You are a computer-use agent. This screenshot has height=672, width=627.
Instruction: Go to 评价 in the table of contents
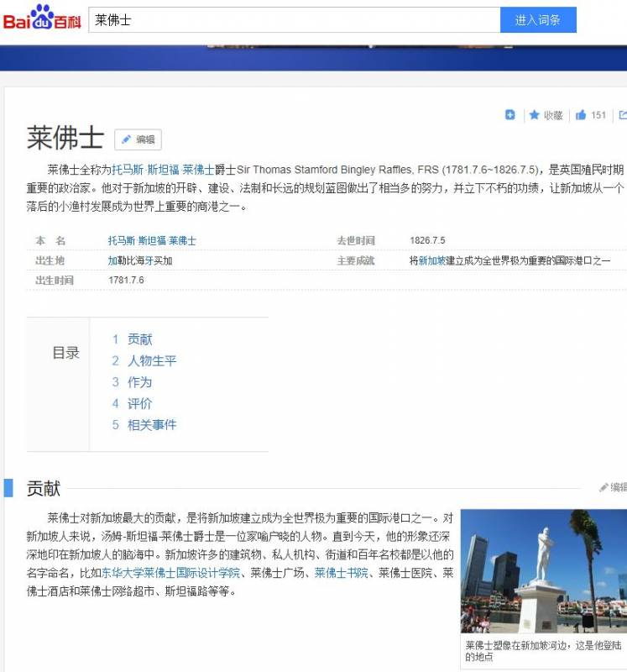click(x=139, y=404)
